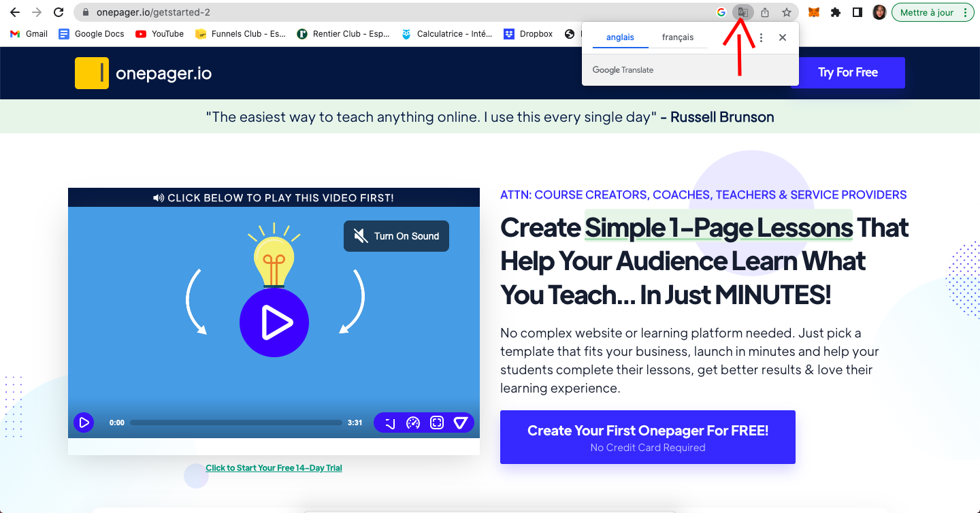Select the anglais tab in Translate popup
The image size is (980, 513).
(620, 37)
